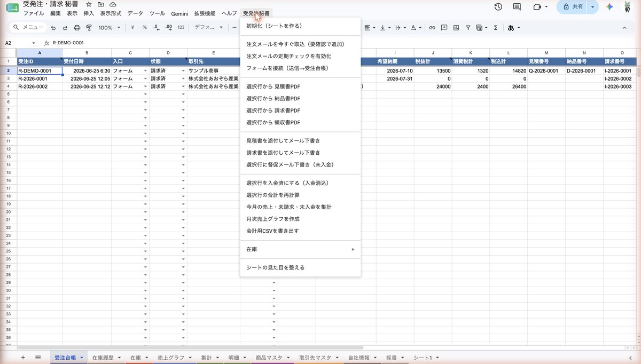
Task: Click the print icon in toolbar
Action: 77,27
